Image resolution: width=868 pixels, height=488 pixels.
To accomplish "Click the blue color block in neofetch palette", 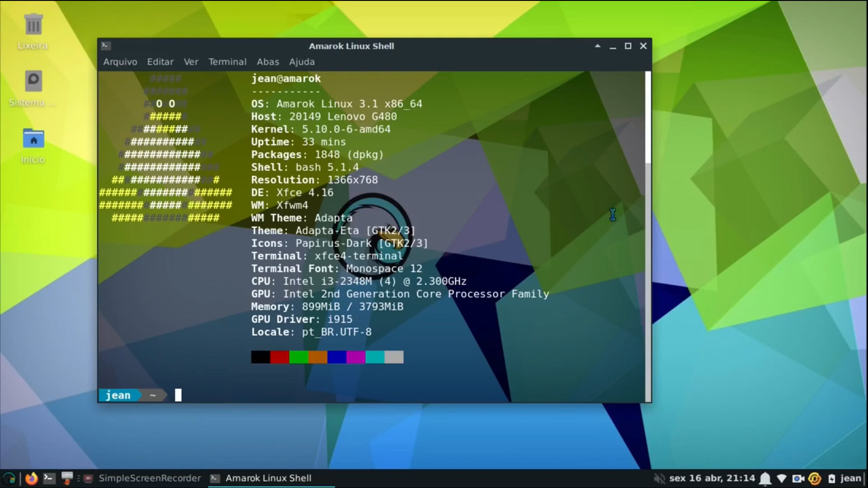I will coord(337,357).
